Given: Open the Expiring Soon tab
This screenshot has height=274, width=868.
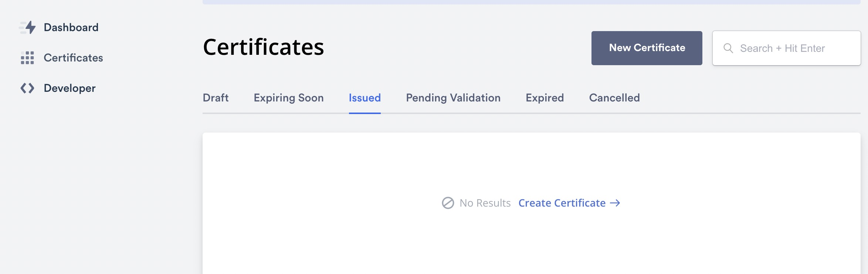Looking at the screenshot, I should pos(289,97).
